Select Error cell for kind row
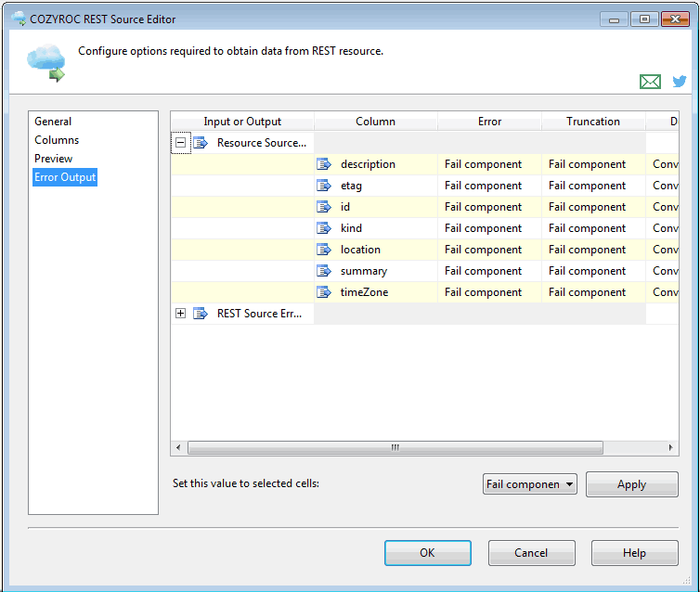Image resolution: width=700 pixels, height=592 pixels. pyautogui.click(x=490, y=228)
